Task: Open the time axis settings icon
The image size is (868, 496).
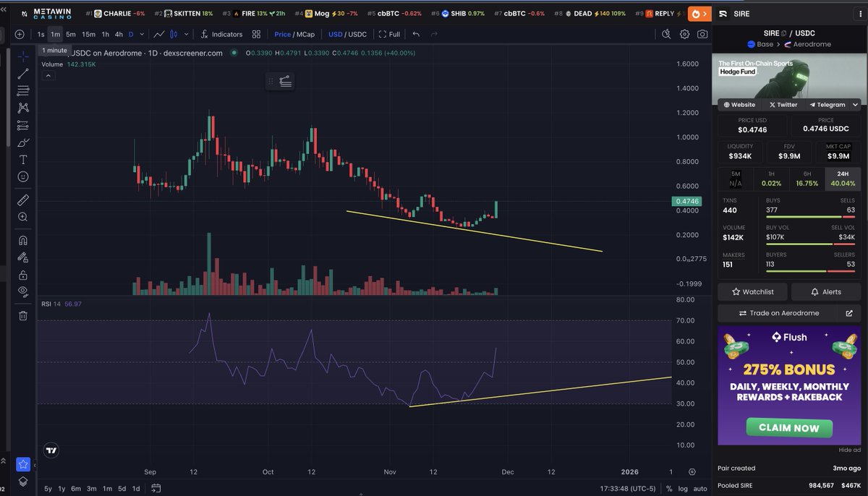Action: point(692,471)
